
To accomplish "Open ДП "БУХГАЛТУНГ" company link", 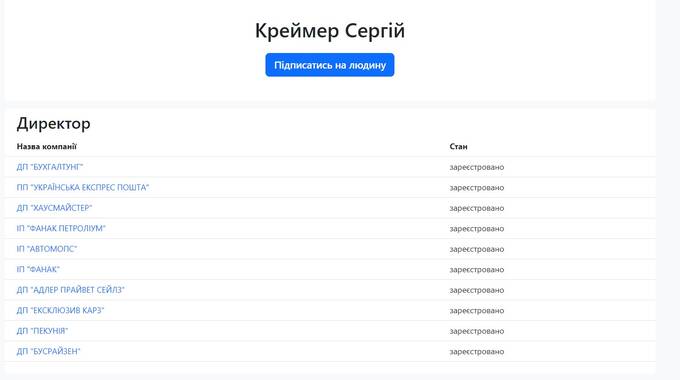I will pos(50,167).
